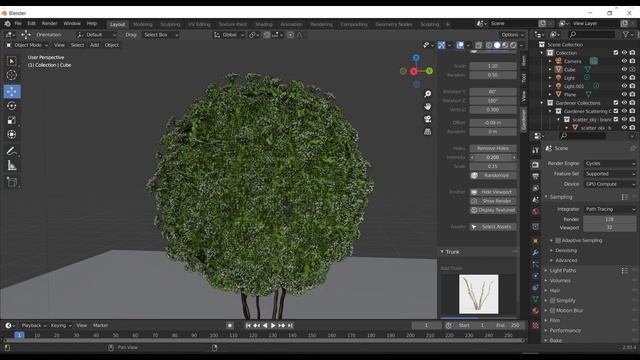The image size is (640, 360).
Task: Open the Tool properties tab icon
Action: pyautogui.click(x=536, y=150)
